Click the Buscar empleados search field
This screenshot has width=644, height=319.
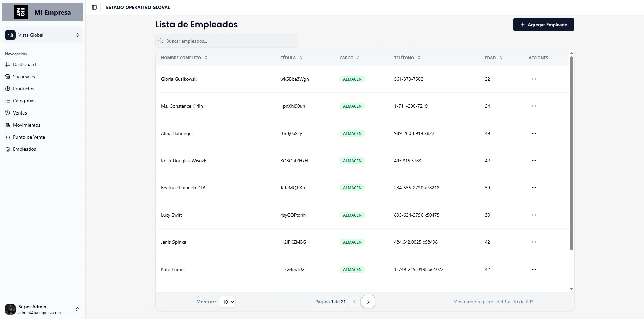click(x=227, y=41)
